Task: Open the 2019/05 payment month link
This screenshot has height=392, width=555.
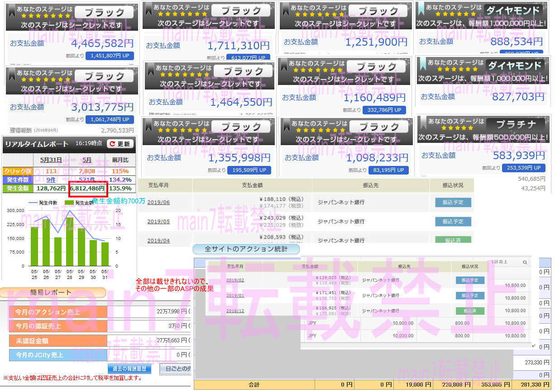Action: [x=158, y=222]
